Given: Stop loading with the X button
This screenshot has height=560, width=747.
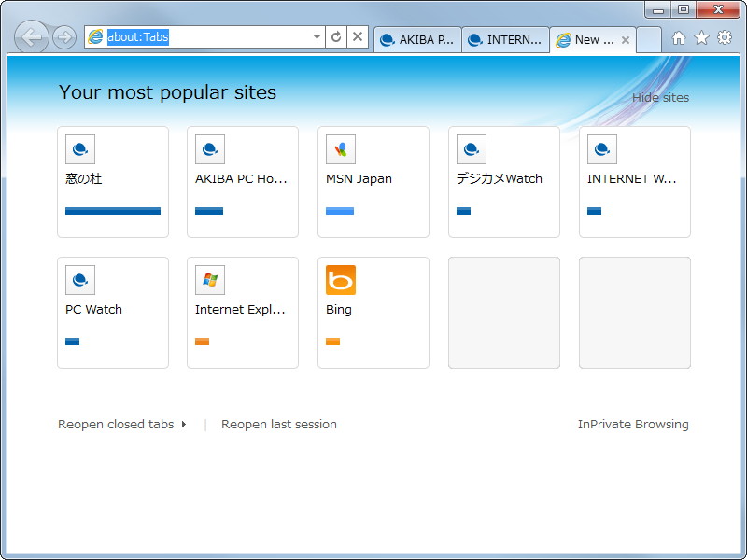Looking at the screenshot, I should (x=358, y=36).
